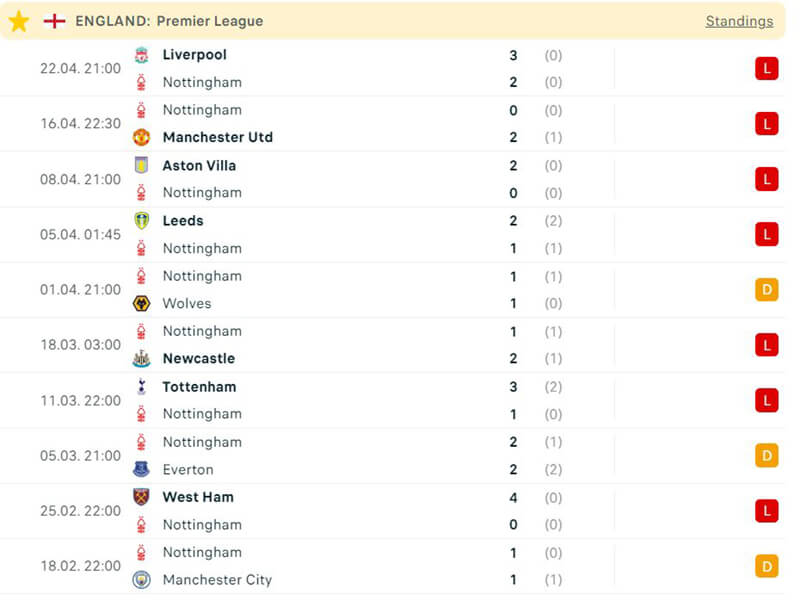Click the Manchester Utd club crest
Viewport: 800px width, 606px height.
[141, 137]
